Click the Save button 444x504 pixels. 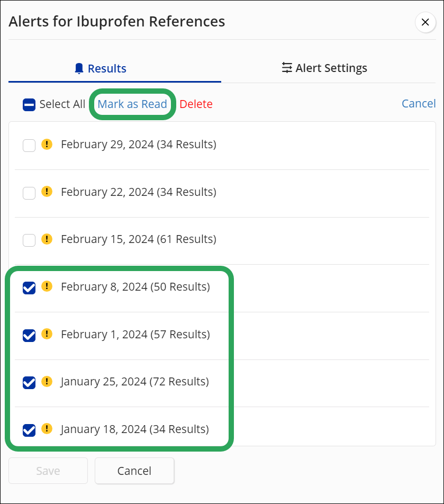point(48,471)
